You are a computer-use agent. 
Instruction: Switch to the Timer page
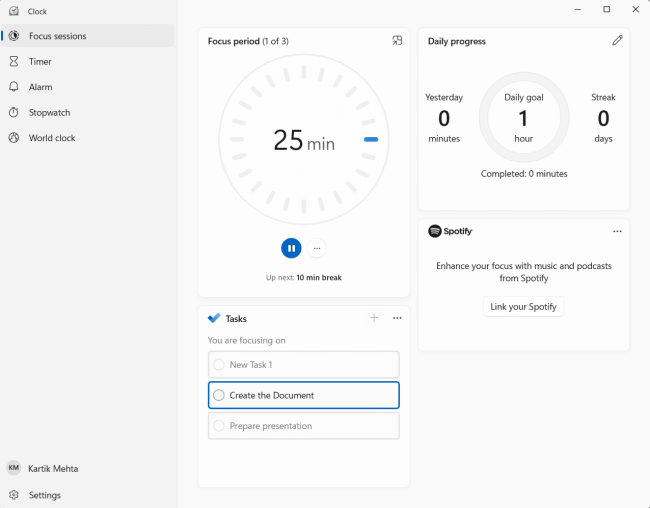click(x=87, y=61)
